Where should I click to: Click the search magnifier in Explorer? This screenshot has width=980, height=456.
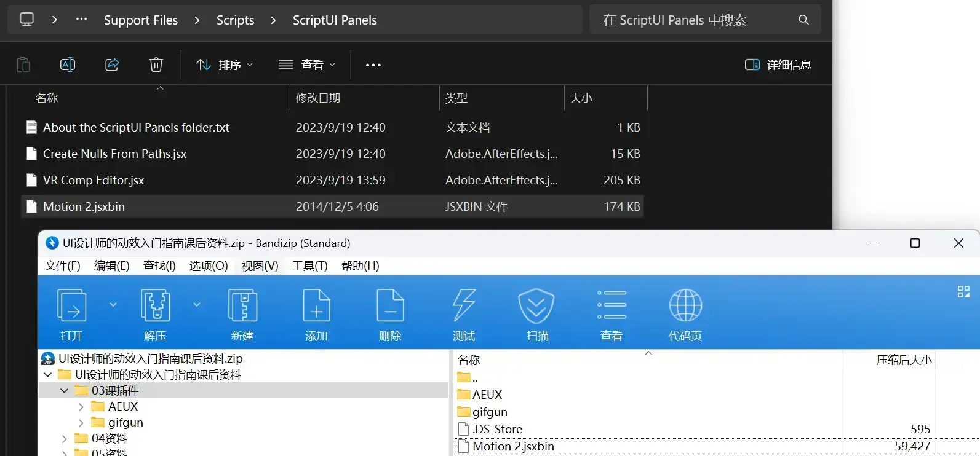click(803, 20)
